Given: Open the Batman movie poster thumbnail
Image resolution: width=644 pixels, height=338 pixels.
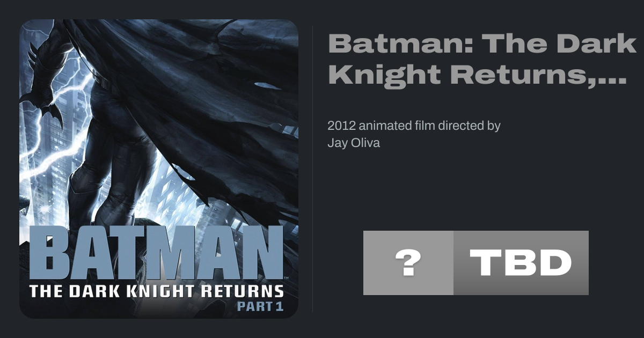Looking at the screenshot, I should pyautogui.click(x=159, y=169).
